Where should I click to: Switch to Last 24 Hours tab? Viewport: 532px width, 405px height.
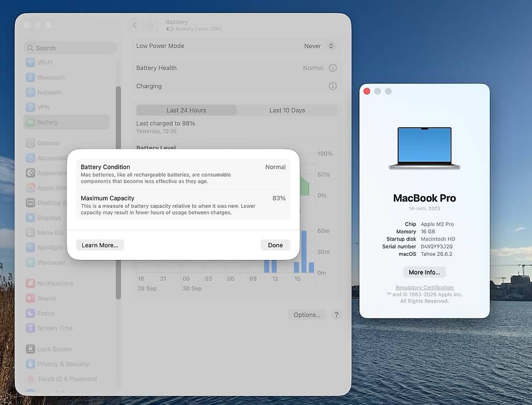pos(186,110)
